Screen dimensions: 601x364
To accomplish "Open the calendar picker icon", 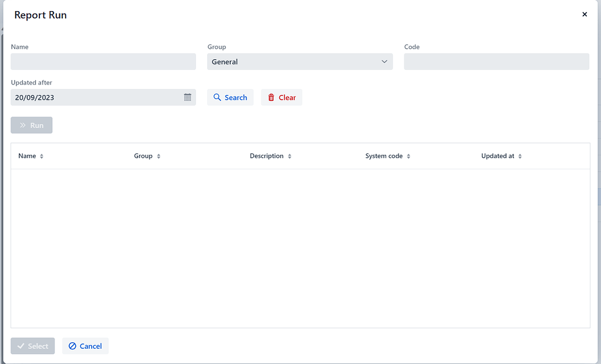I will point(188,97).
